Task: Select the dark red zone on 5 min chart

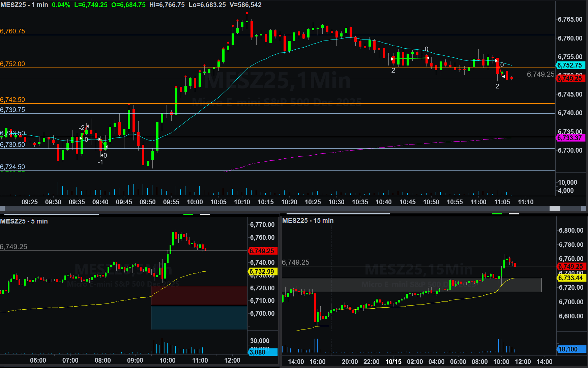Action: click(x=199, y=295)
